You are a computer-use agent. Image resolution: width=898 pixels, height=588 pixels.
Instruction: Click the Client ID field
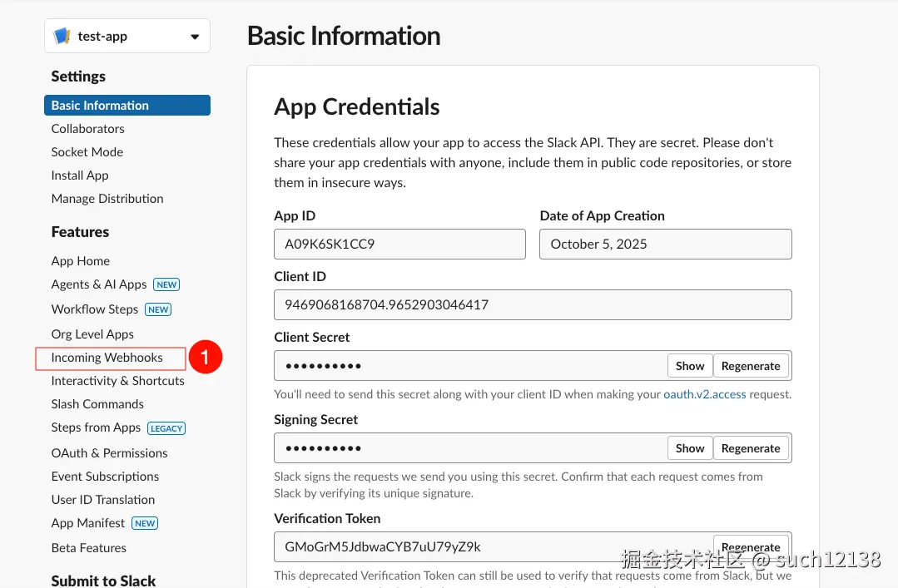click(x=533, y=304)
